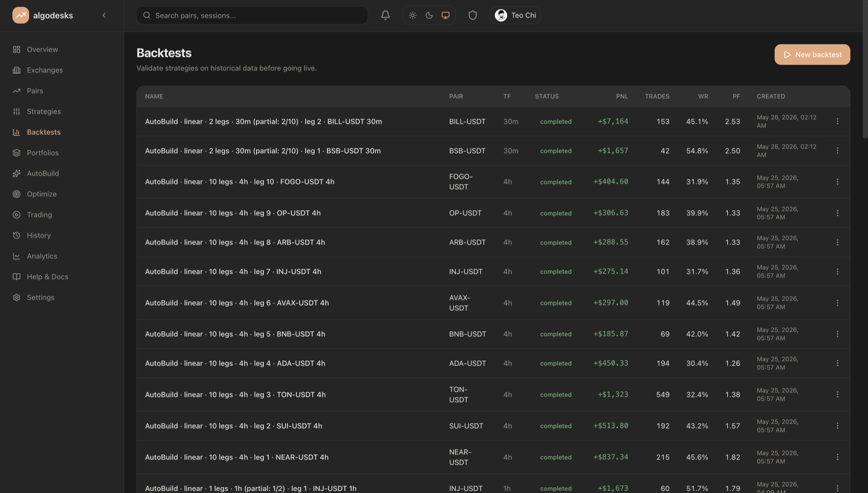Image resolution: width=868 pixels, height=493 pixels.
Task: Open row menu for NEAR-USDT 4h backtest
Action: click(838, 457)
